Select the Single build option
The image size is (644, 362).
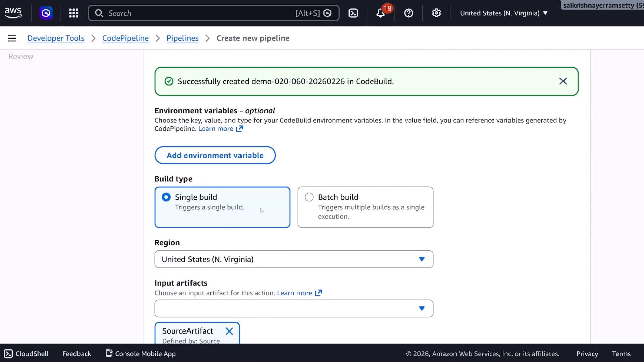(222, 207)
